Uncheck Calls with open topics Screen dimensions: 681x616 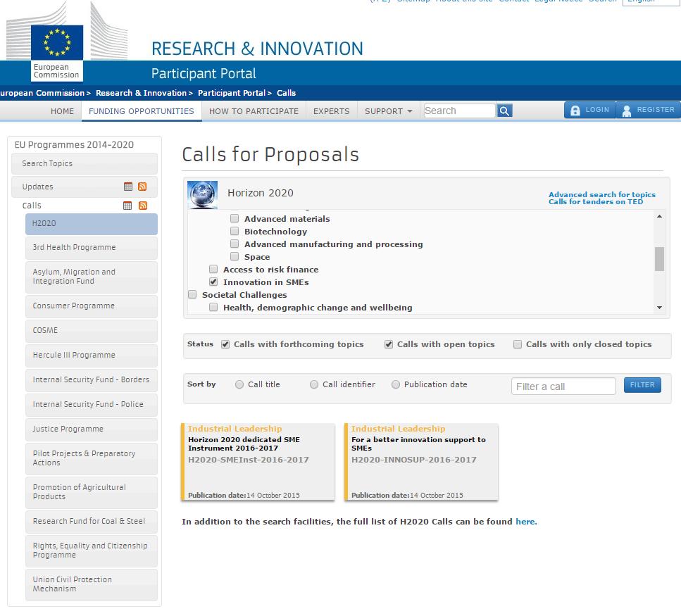pos(388,344)
